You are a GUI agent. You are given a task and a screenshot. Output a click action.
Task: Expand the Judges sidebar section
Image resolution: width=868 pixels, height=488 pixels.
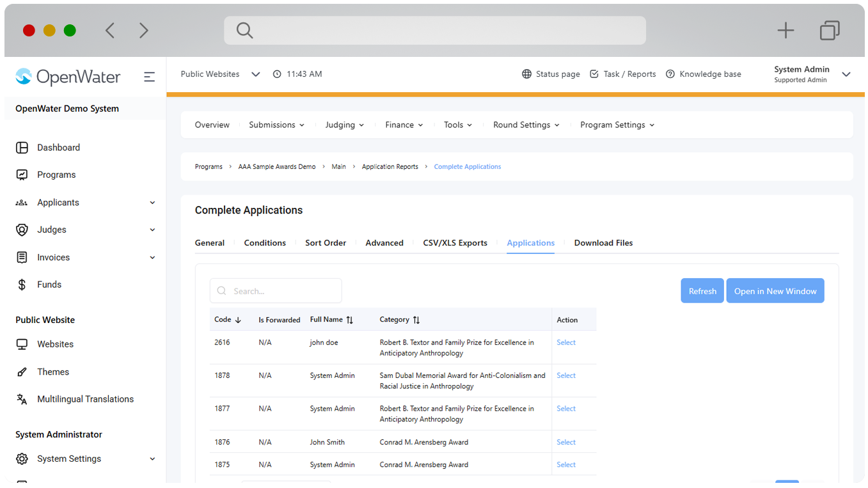(x=152, y=230)
